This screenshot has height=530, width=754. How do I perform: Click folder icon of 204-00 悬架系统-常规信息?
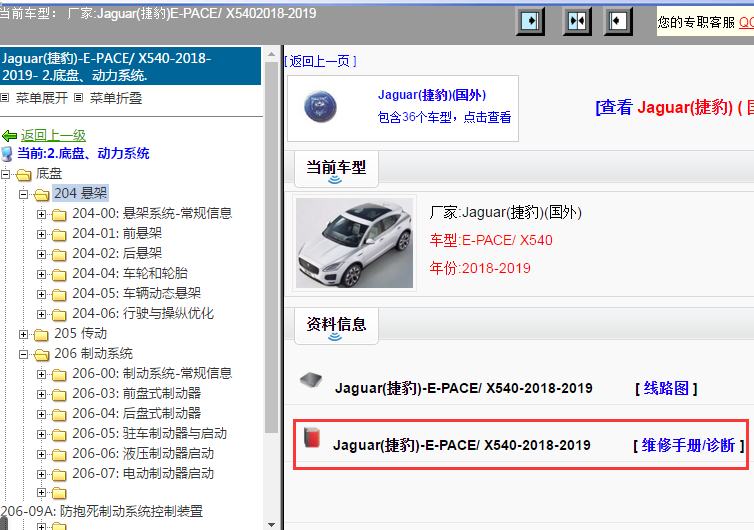coord(59,215)
